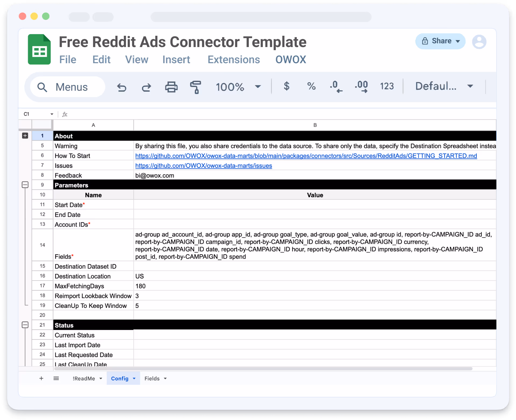Open the Name box dropdown arrow
Viewport: 516px width, 420px height.
click(x=52, y=114)
